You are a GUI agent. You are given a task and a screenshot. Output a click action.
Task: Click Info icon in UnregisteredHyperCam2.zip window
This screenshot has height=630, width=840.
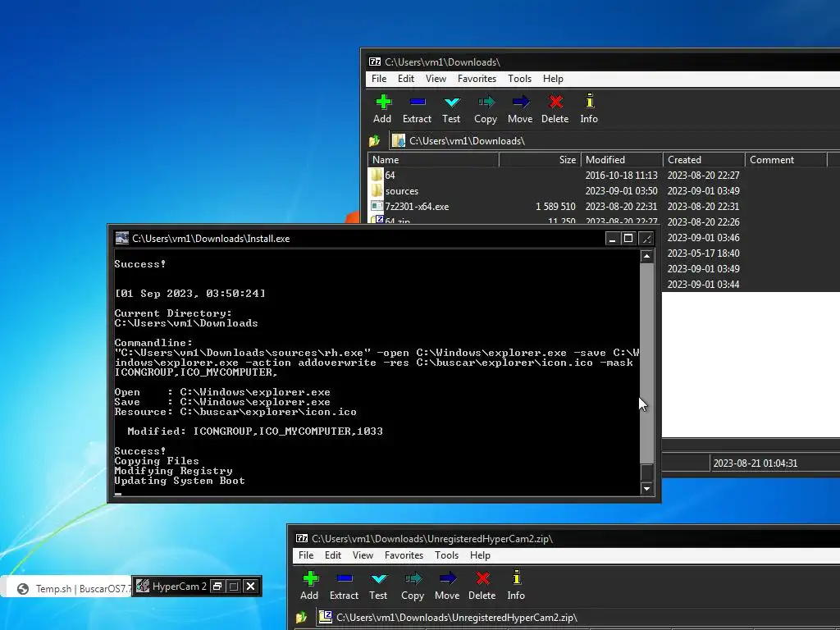(x=517, y=577)
